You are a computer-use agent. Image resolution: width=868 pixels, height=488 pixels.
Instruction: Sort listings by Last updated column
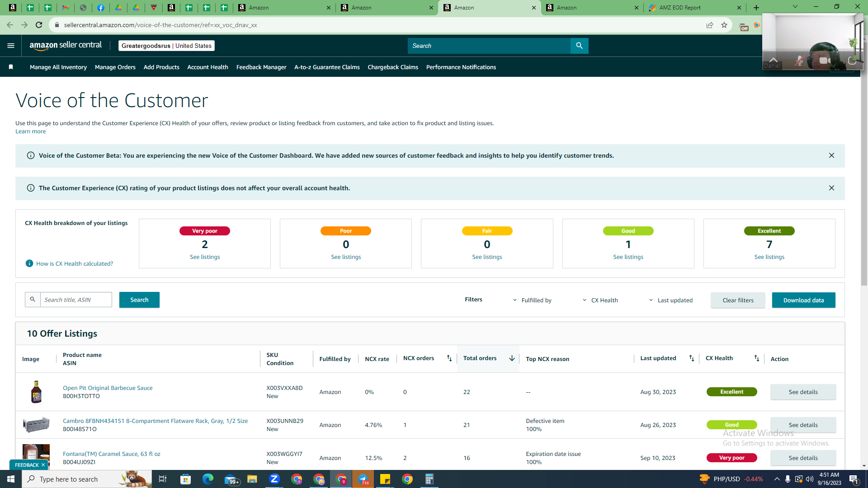coord(691,358)
